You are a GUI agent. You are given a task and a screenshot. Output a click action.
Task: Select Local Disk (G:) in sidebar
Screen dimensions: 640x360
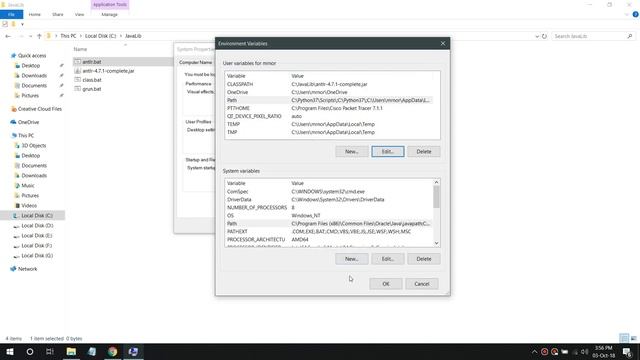point(37,256)
